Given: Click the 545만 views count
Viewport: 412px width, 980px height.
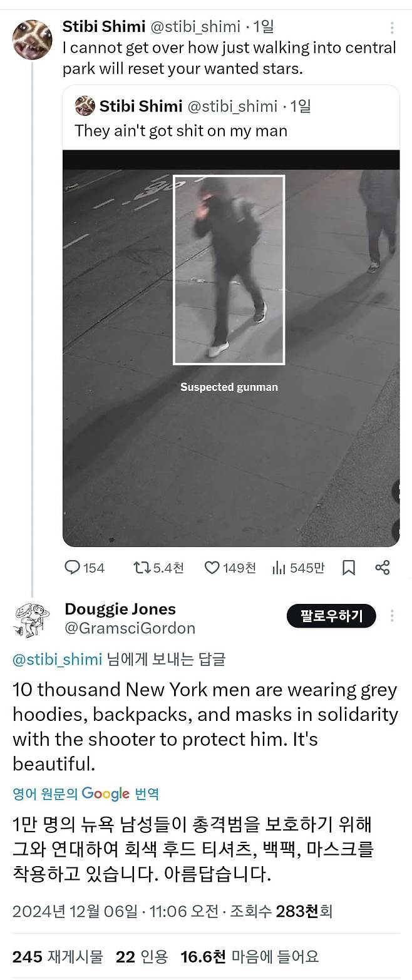Looking at the screenshot, I should pos(307,568).
